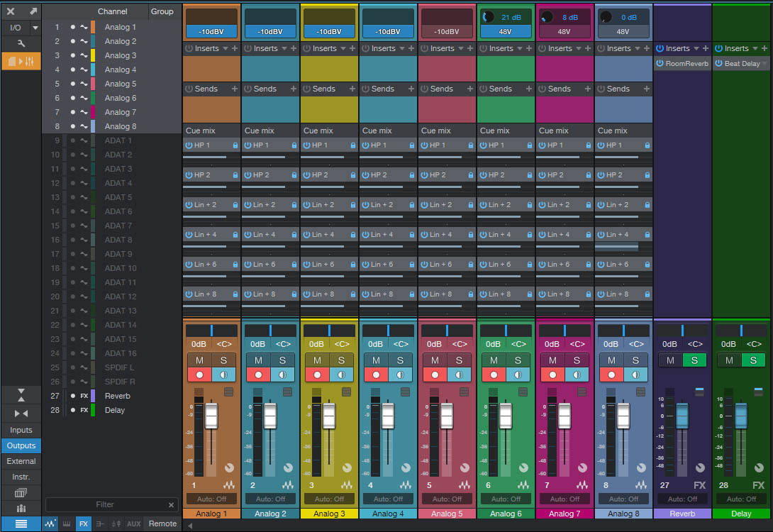Open the channel banks icon in left sidebar
The height and width of the screenshot is (532, 773).
[21, 492]
